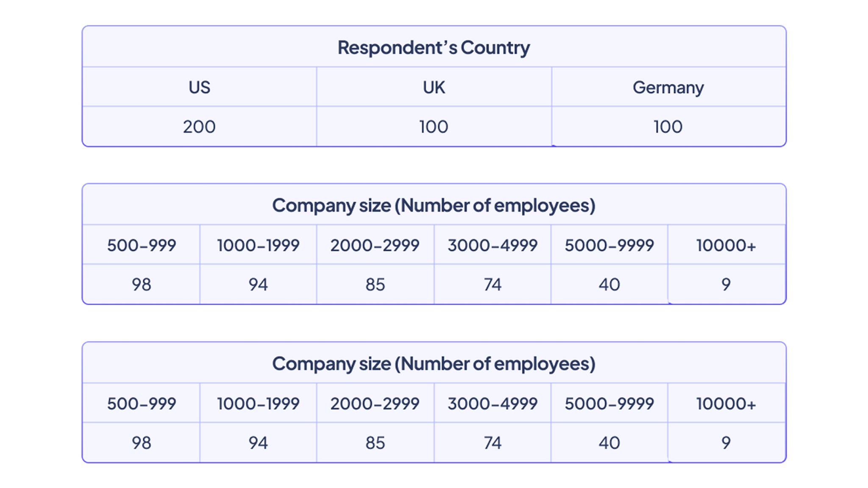Select 5000–9999 in the second Company size table
Screen dimensions: 868x488
(609, 403)
